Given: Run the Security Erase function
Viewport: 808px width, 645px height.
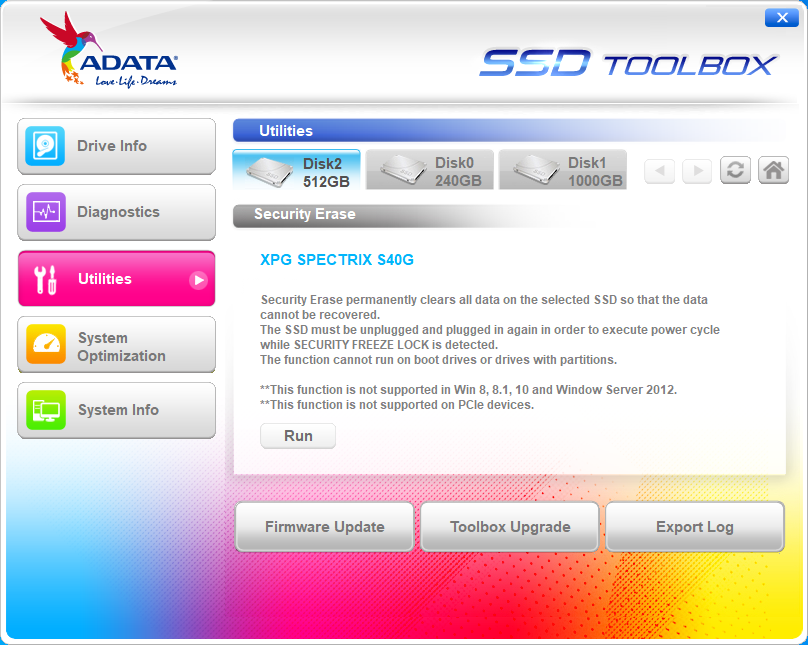Looking at the screenshot, I should (298, 436).
